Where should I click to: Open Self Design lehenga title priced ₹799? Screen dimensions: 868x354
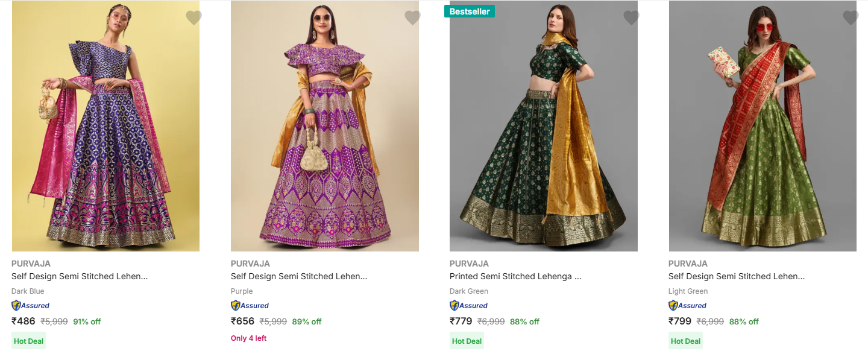[737, 277]
